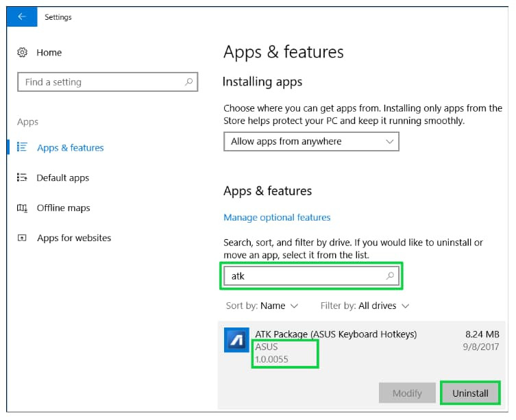This screenshot has height=420, width=516.
Task: Select Apps & features in the sidebar
Action: tap(70, 147)
